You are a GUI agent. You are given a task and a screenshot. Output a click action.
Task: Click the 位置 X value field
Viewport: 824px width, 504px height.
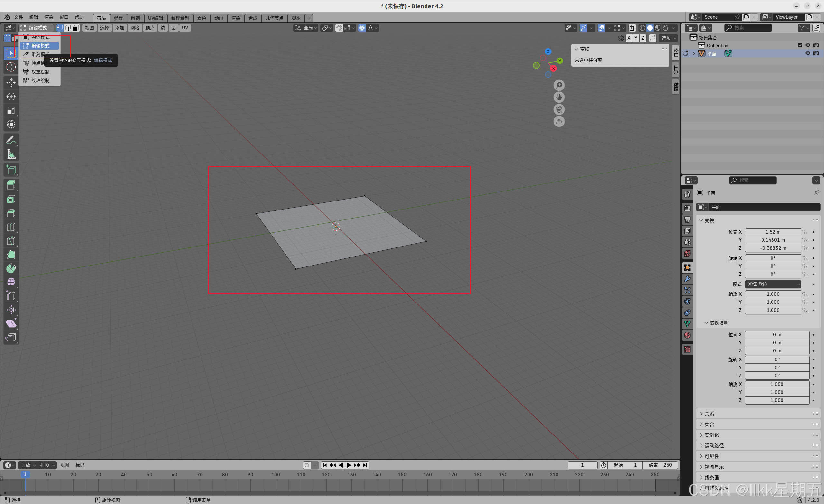coord(772,232)
